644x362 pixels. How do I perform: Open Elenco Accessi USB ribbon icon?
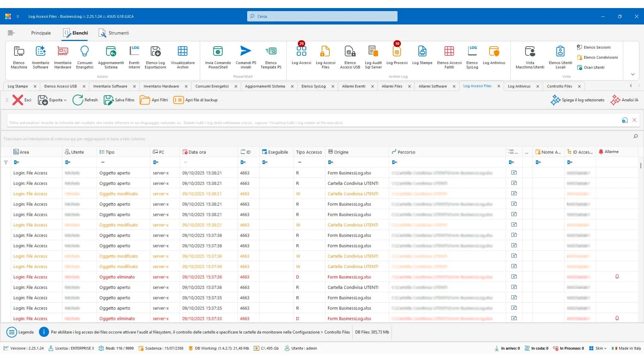click(350, 57)
